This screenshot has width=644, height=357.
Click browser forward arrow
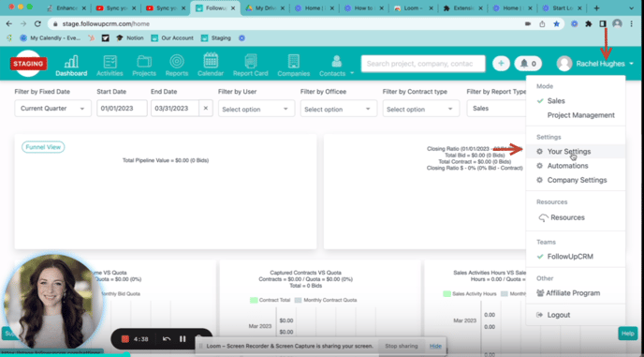click(x=23, y=23)
